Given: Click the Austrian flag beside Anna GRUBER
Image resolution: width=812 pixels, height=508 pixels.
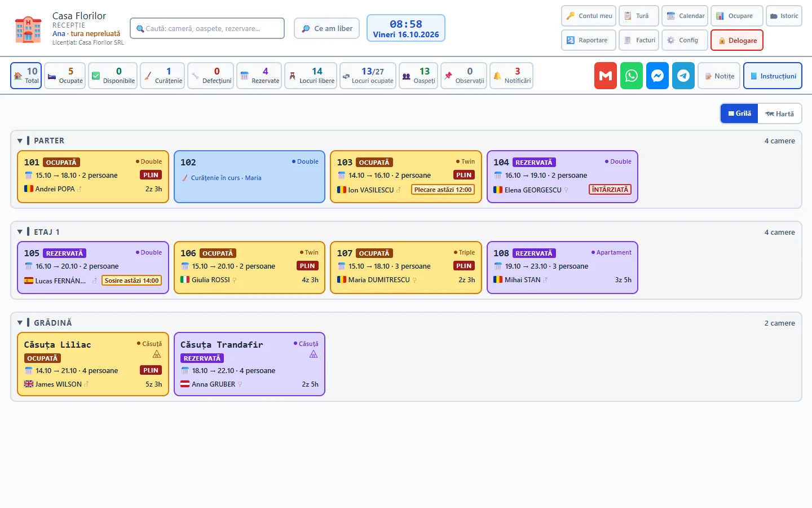Looking at the screenshot, I should 185,384.
